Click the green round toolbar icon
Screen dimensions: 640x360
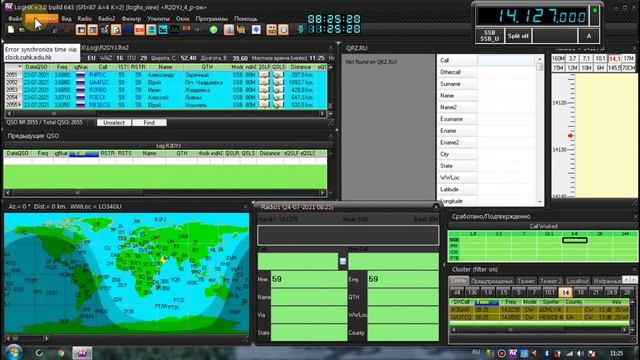tap(213, 30)
